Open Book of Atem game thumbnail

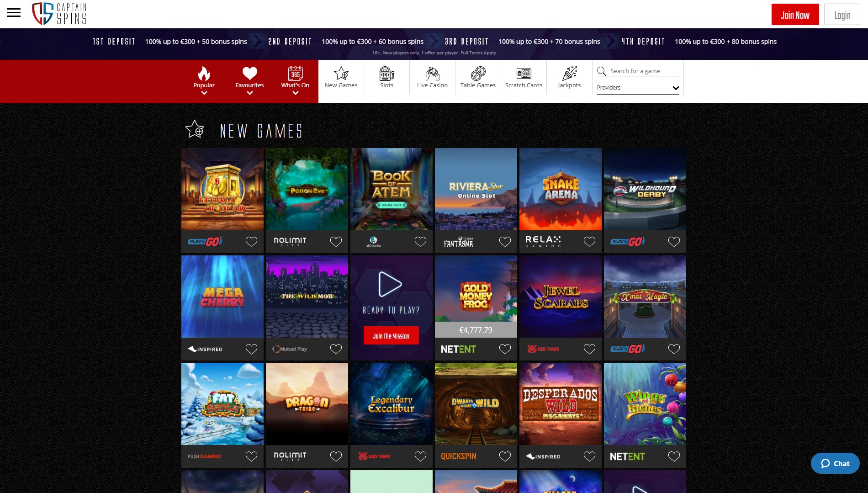pos(392,189)
